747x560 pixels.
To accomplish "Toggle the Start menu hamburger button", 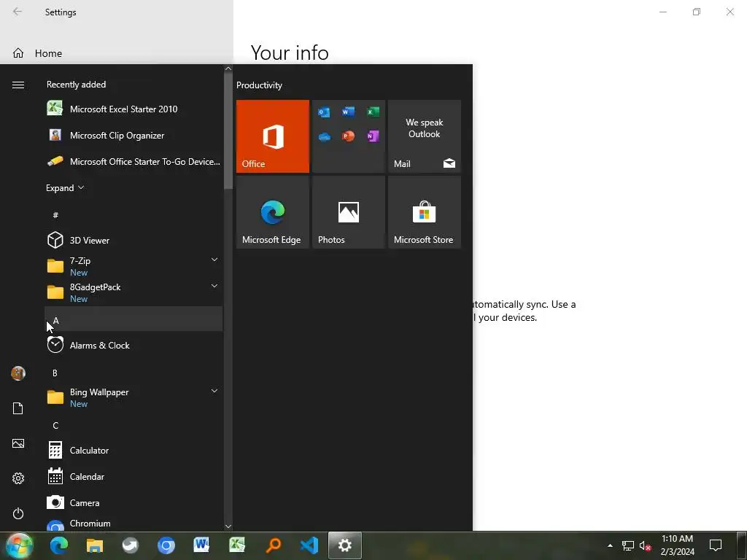I will click(x=18, y=85).
